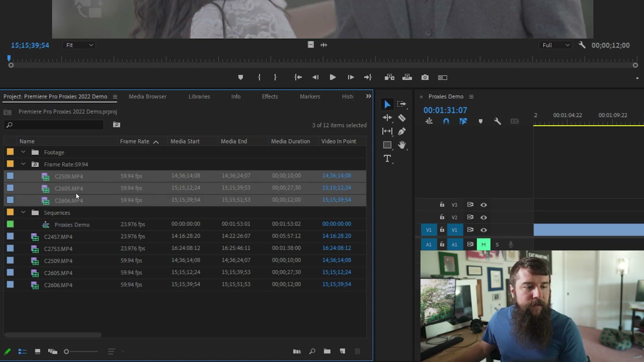Viewport: 644px width, 362px height.
Task: Toggle V2 track output eye
Action: 483,218
